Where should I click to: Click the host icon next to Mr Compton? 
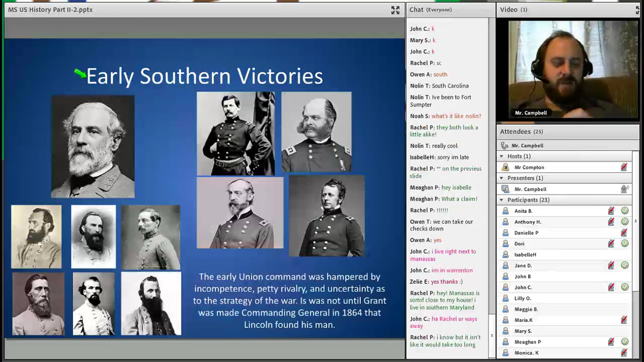[506, 167]
